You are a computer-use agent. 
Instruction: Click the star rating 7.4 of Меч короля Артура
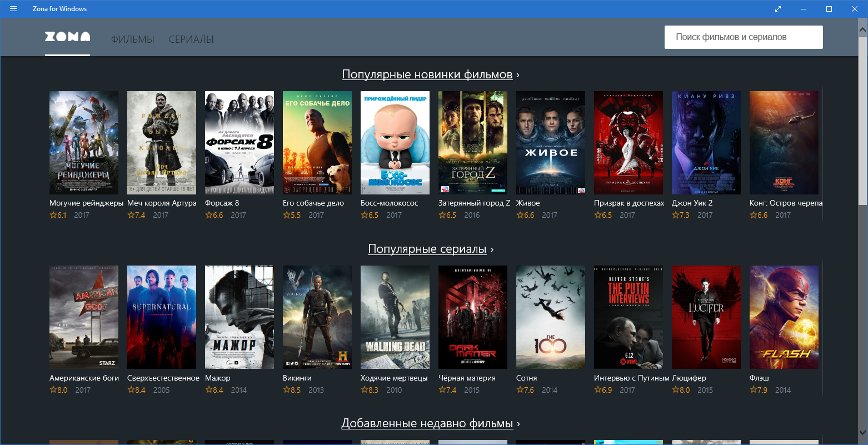pyautogui.click(x=136, y=216)
